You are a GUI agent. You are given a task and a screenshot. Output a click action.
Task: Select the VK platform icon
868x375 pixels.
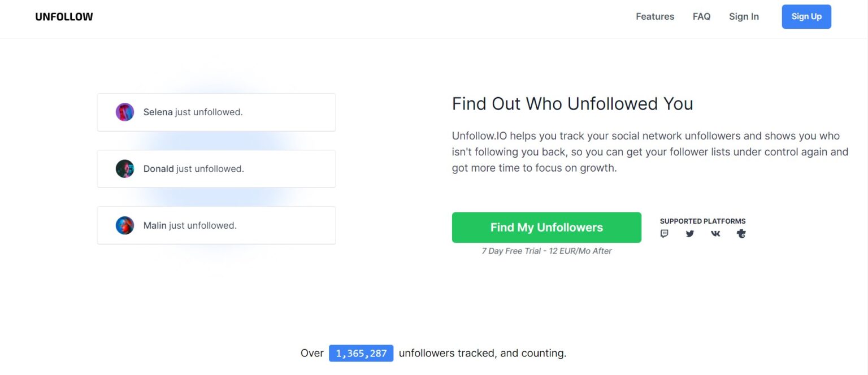715,234
